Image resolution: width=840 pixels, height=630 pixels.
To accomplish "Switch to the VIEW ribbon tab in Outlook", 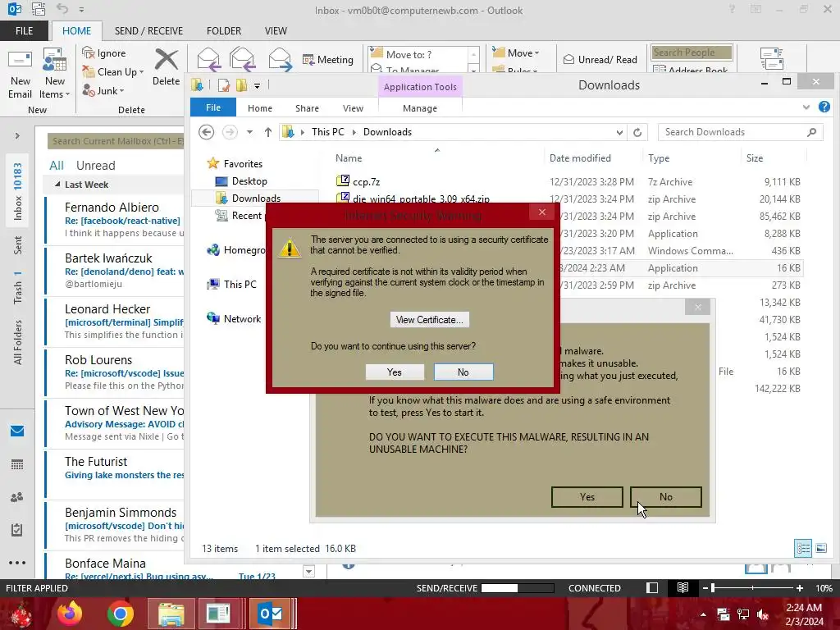I will coord(276,31).
